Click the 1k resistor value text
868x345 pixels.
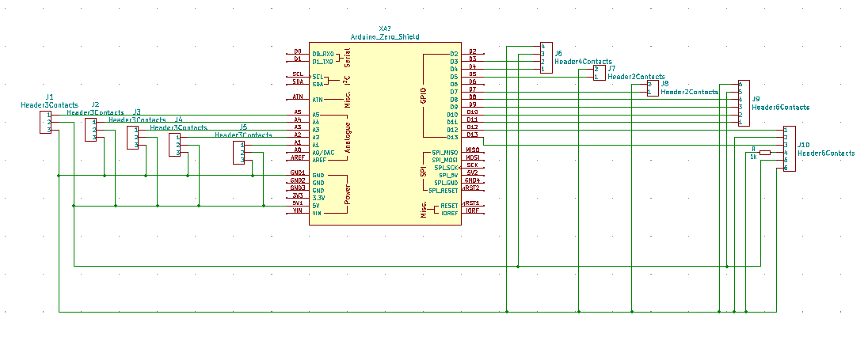tap(753, 157)
